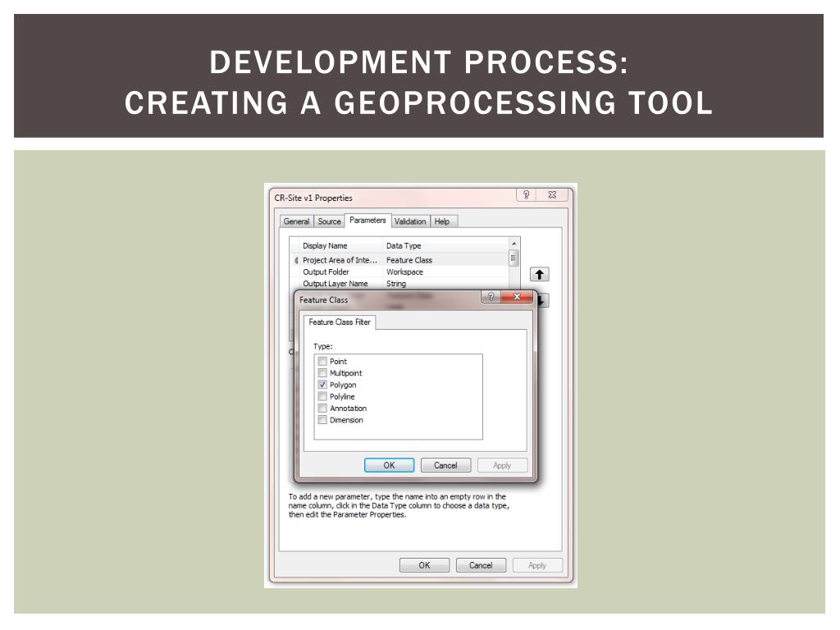Viewport: 840px width, 630px height.
Task: Close the CR-Site v1 Properties window
Action: pyautogui.click(x=552, y=194)
